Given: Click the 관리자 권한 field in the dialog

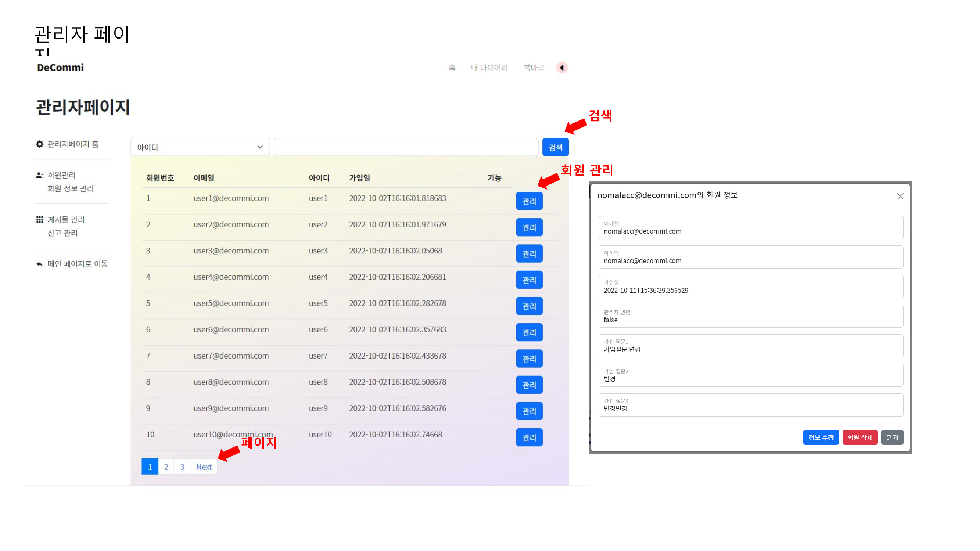Looking at the screenshot, I should pos(751,316).
